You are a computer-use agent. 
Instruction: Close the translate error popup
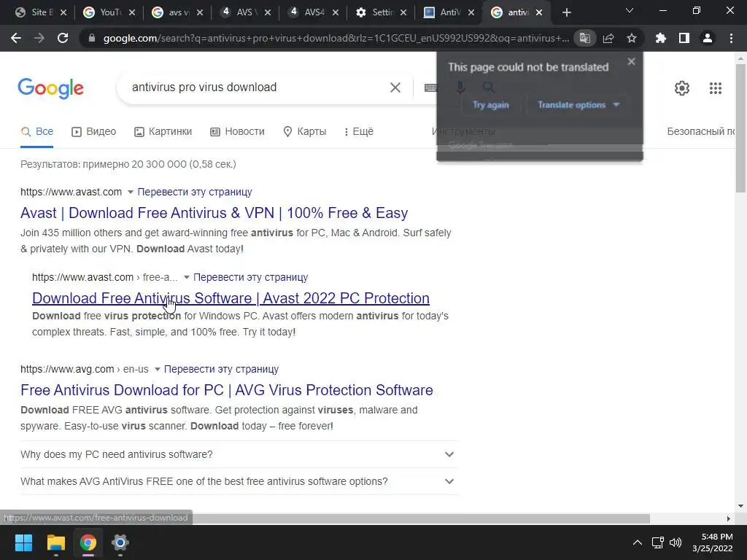click(x=631, y=61)
